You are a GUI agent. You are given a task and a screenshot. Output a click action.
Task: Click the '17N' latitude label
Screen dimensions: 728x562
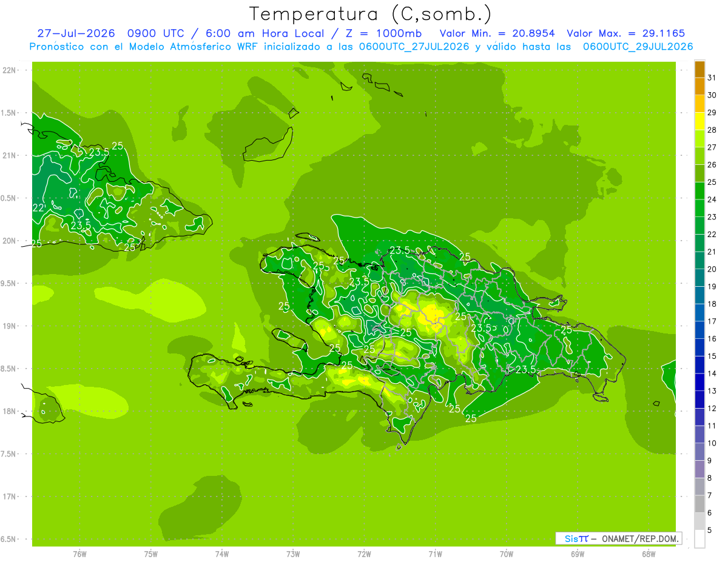click(8, 497)
